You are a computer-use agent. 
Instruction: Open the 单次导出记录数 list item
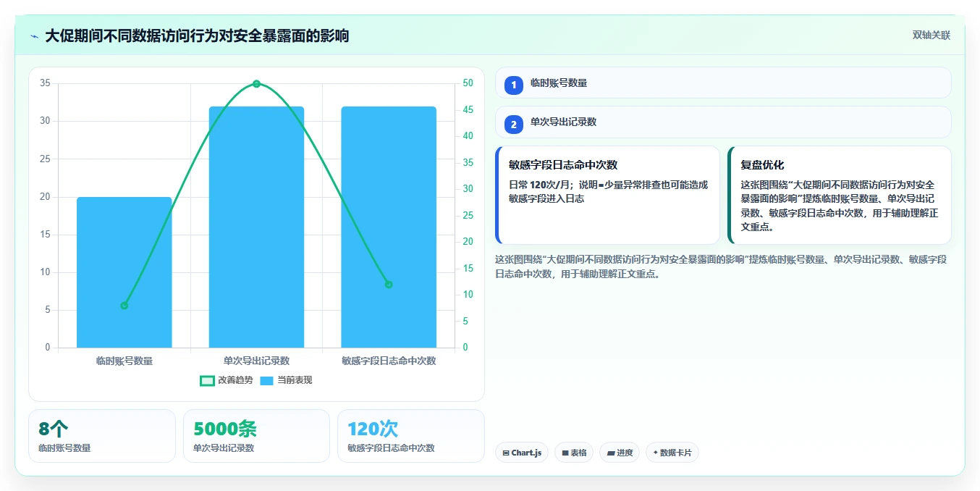point(723,122)
